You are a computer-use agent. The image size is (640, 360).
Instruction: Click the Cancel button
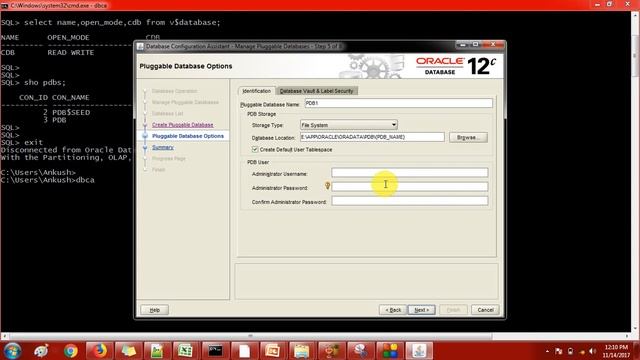tap(485, 310)
